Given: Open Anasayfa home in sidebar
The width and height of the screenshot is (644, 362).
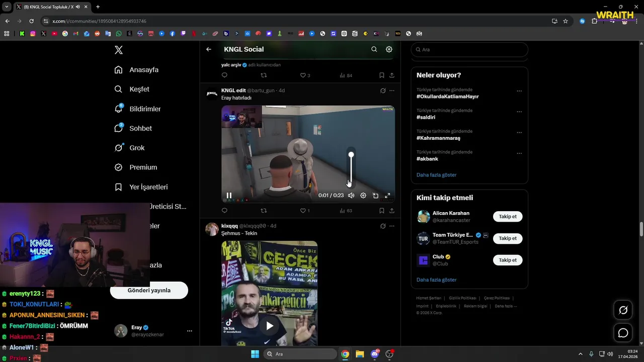Looking at the screenshot, I should click(x=136, y=70).
